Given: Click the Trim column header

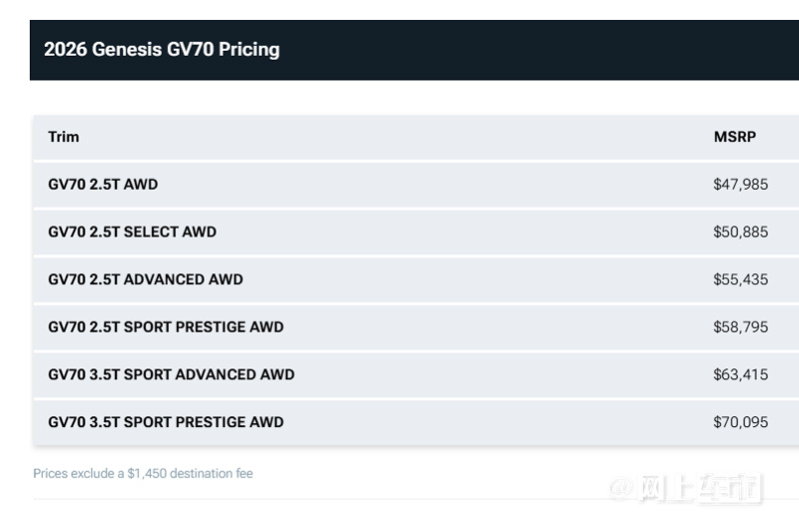Looking at the screenshot, I should pos(64,137).
